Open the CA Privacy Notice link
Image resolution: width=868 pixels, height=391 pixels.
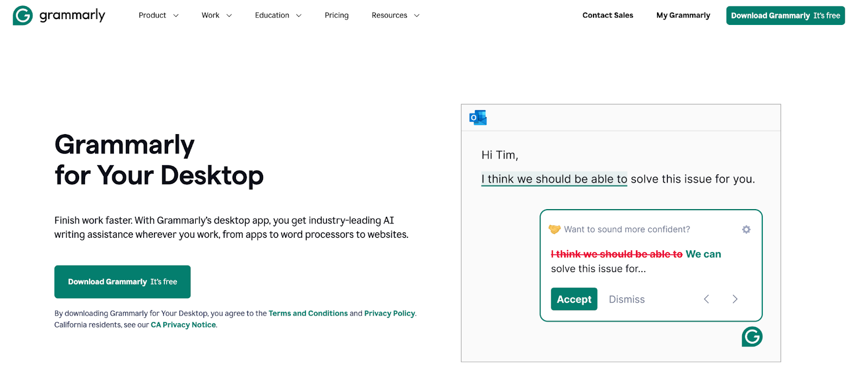pos(183,325)
